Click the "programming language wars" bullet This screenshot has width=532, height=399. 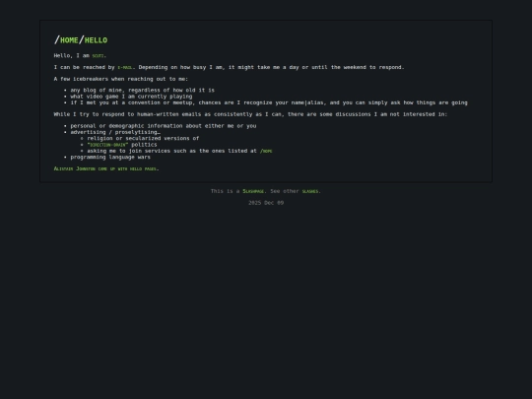[x=110, y=157]
